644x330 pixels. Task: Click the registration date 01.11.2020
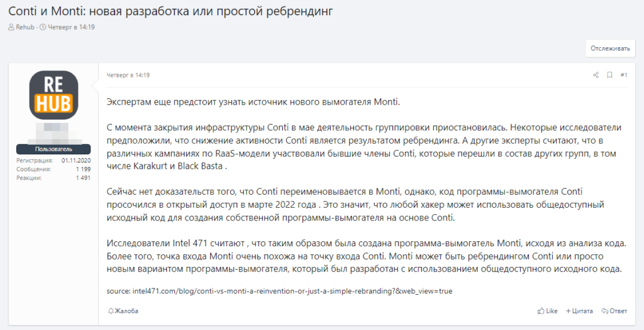[x=76, y=161]
